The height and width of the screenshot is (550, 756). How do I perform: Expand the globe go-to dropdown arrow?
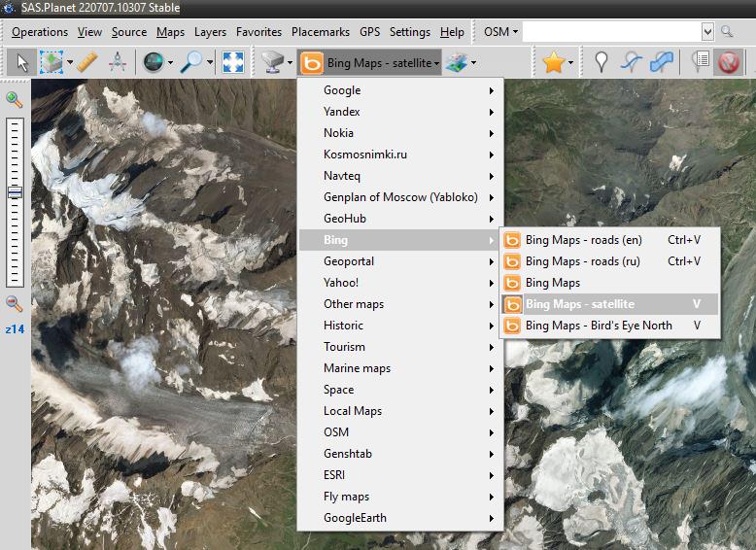pyautogui.click(x=170, y=62)
